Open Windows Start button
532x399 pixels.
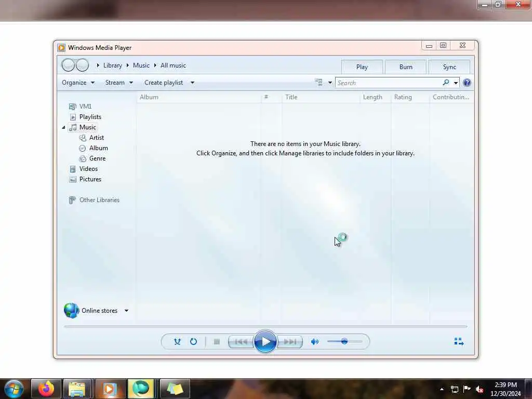click(14, 389)
